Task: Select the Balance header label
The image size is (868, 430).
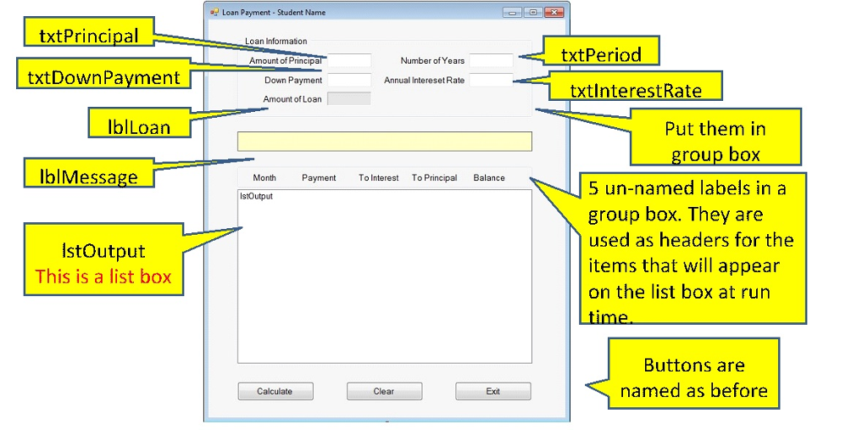Action: [489, 178]
